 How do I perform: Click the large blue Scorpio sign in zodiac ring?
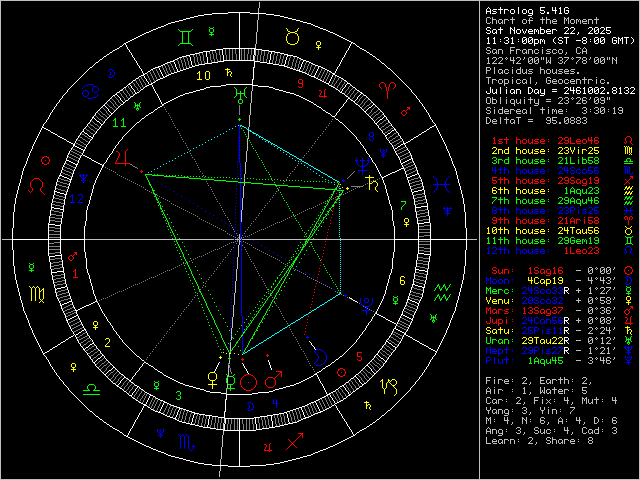click(x=187, y=442)
